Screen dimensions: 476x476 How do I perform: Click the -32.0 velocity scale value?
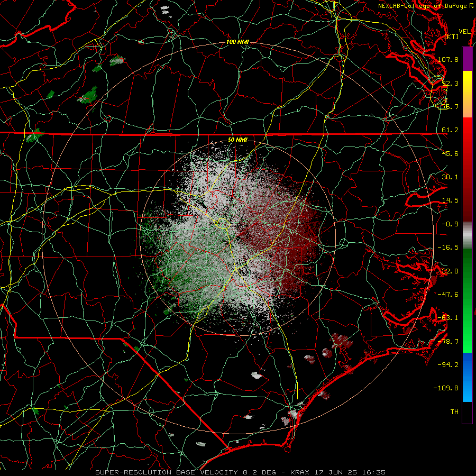(448, 271)
